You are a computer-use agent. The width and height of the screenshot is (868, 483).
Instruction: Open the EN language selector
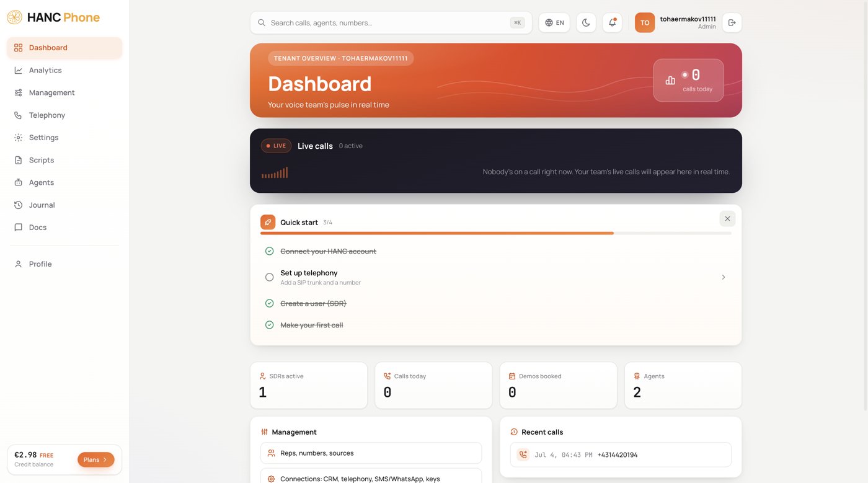[554, 23]
